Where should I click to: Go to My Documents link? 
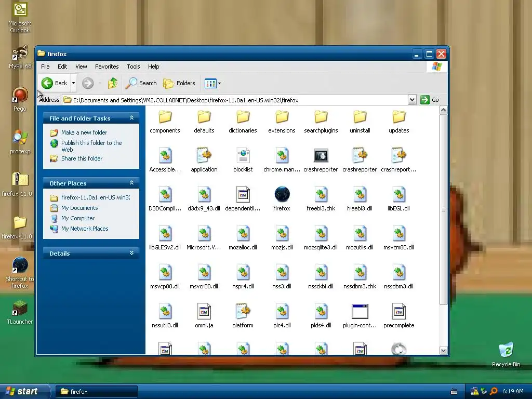[79, 208]
